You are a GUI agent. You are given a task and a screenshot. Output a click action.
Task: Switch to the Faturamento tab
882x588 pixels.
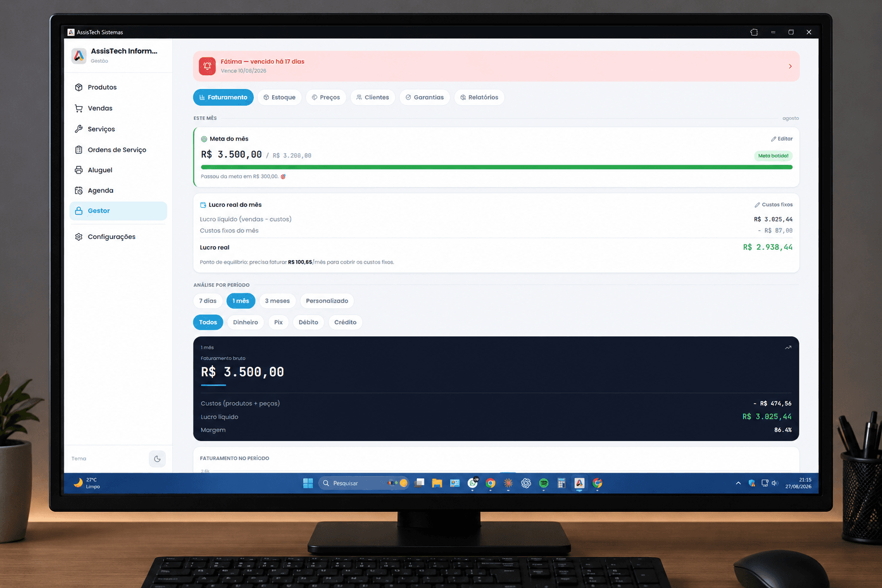[x=223, y=98]
